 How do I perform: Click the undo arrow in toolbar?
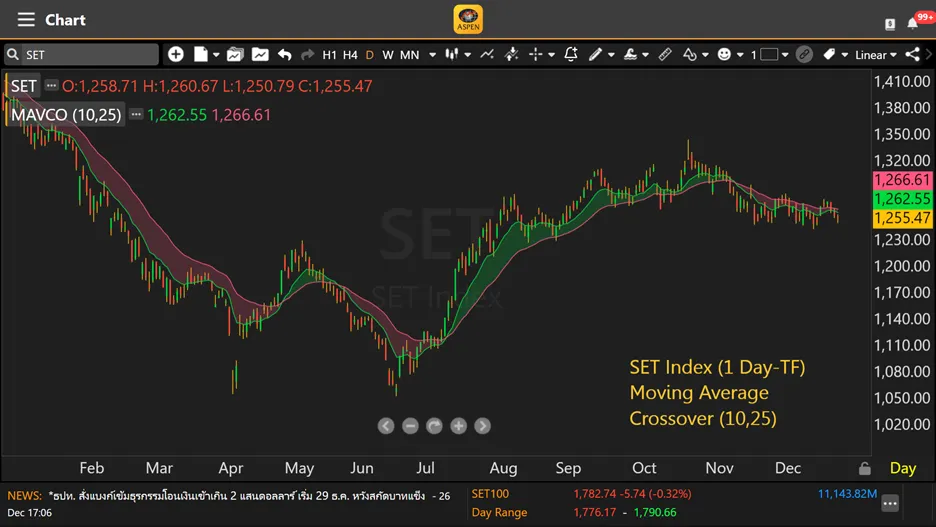coord(285,54)
